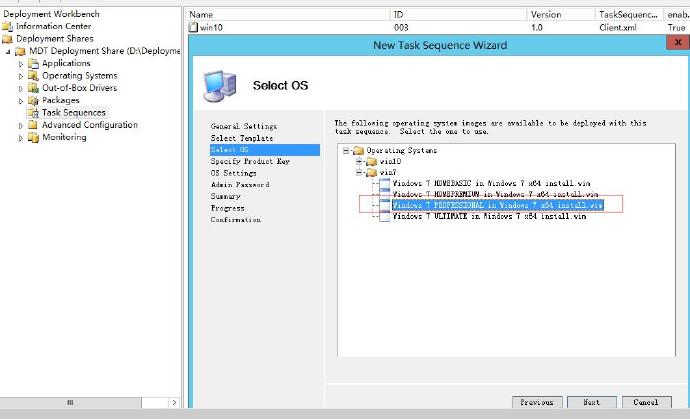The image size is (690, 419).
Task: Collapse the MDT Deployment Share node
Action: pos(8,51)
